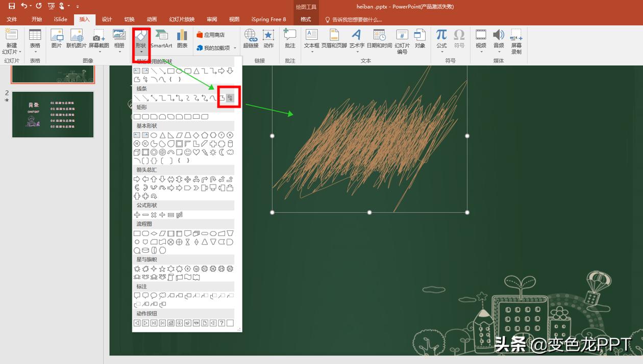This screenshot has height=364, width=643.
Task: Start Screen Recording (屏幕录制)
Action: pos(516,41)
